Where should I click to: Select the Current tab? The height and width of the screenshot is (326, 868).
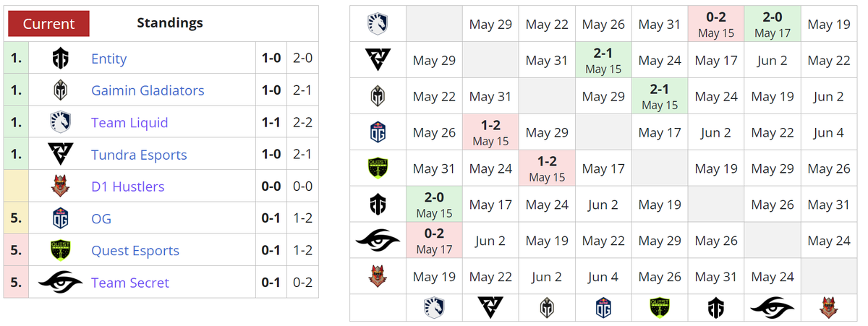pyautogui.click(x=48, y=23)
